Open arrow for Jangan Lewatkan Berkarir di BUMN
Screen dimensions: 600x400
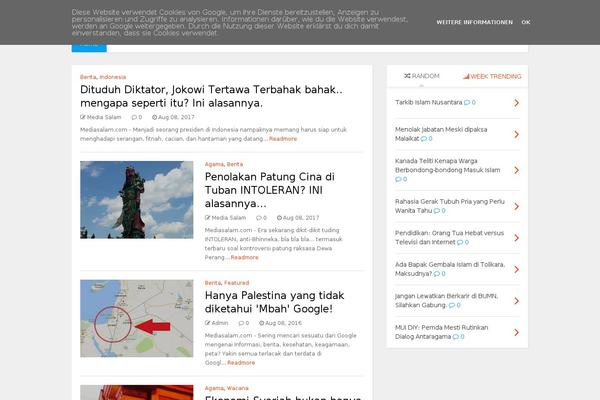click(x=517, y=301)
